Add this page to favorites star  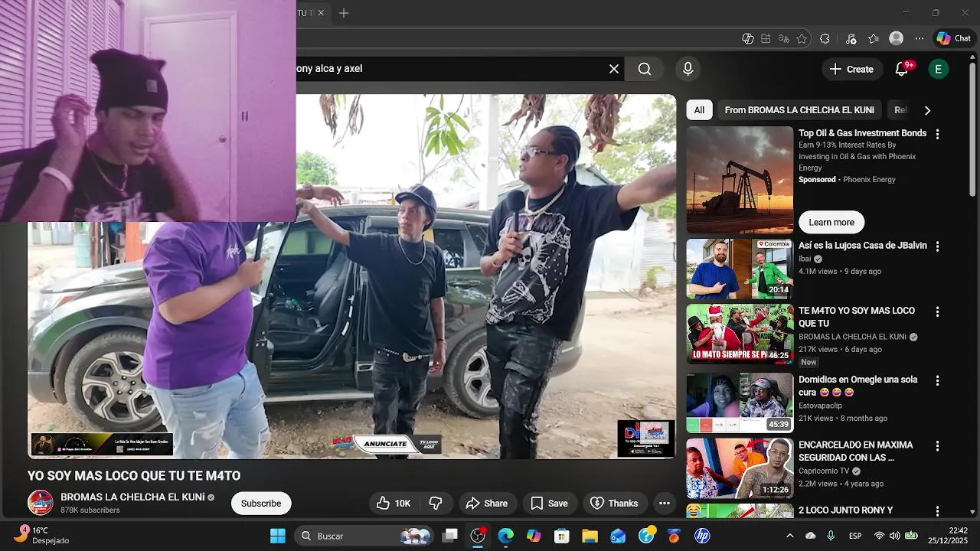coord(802,38)
